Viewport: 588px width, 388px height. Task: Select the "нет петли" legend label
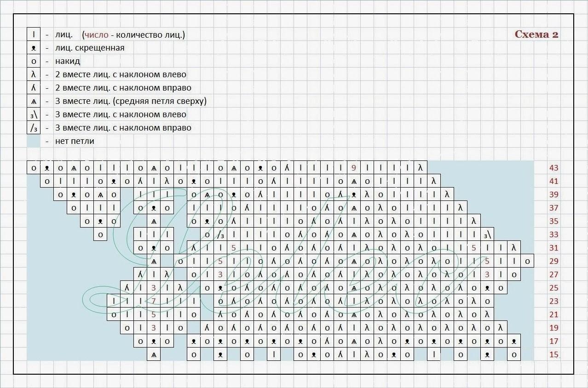[x=74, y=141]
